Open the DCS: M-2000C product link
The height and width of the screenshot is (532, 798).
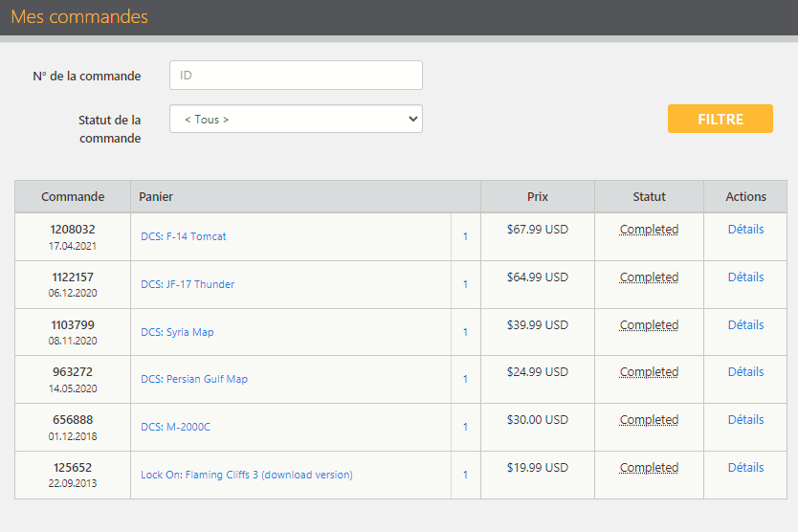point(175,427)
